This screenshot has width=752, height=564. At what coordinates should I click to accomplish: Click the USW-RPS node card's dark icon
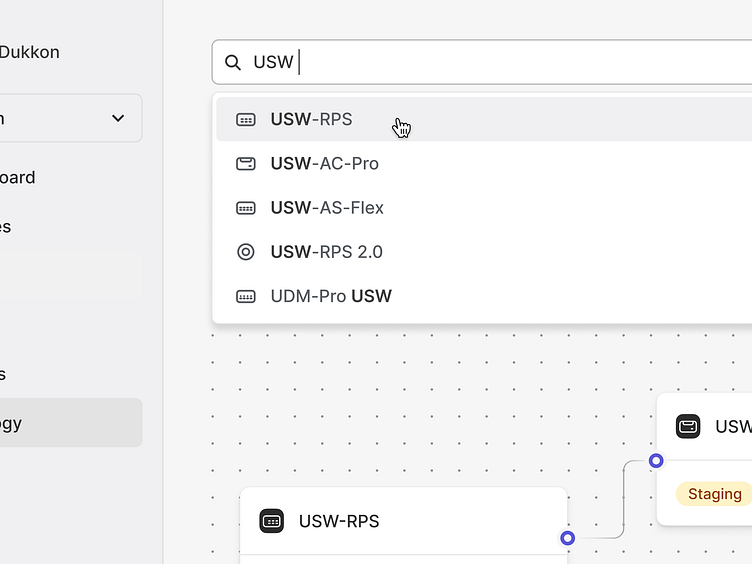272,521
